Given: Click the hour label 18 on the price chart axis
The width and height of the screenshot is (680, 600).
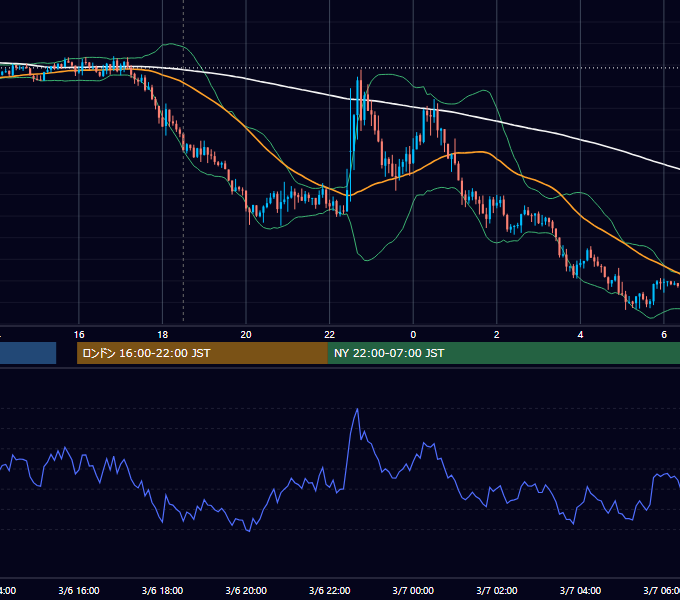Looking at the screenshot, I should coord(162,334).
